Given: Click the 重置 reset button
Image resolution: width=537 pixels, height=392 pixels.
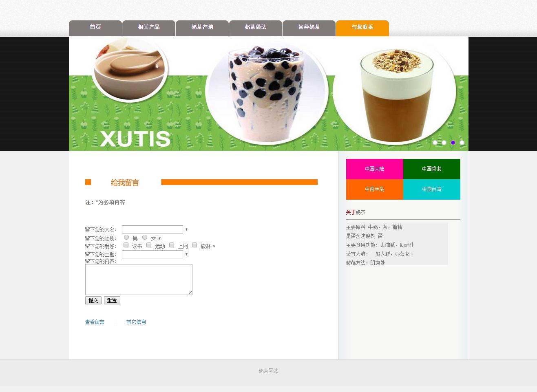Looking at the screenshot, I should 112,300.
